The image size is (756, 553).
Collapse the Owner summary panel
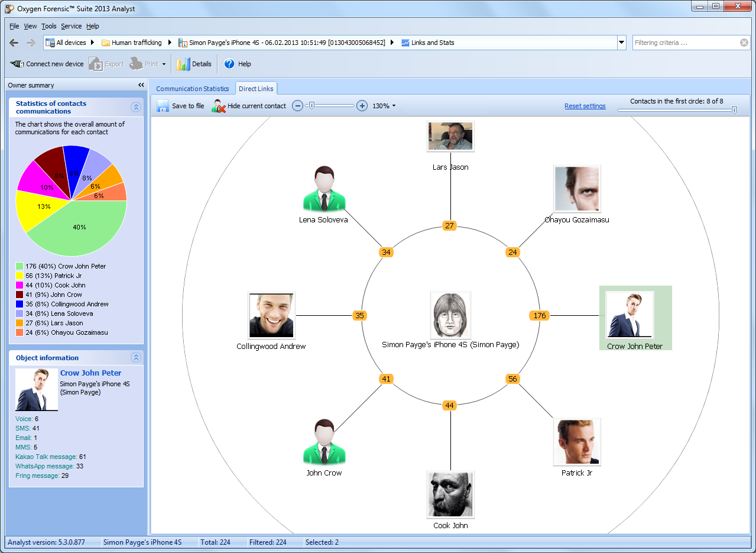(141, 85)
